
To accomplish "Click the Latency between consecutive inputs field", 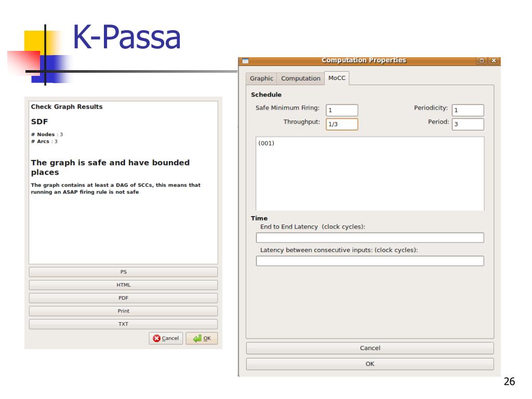I will click(x=370, y=261).
